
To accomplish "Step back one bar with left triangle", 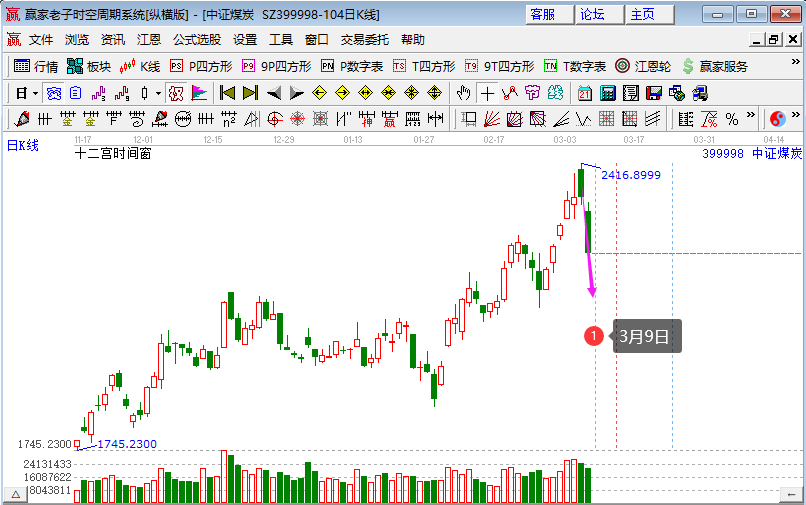I will pos(274,94).
